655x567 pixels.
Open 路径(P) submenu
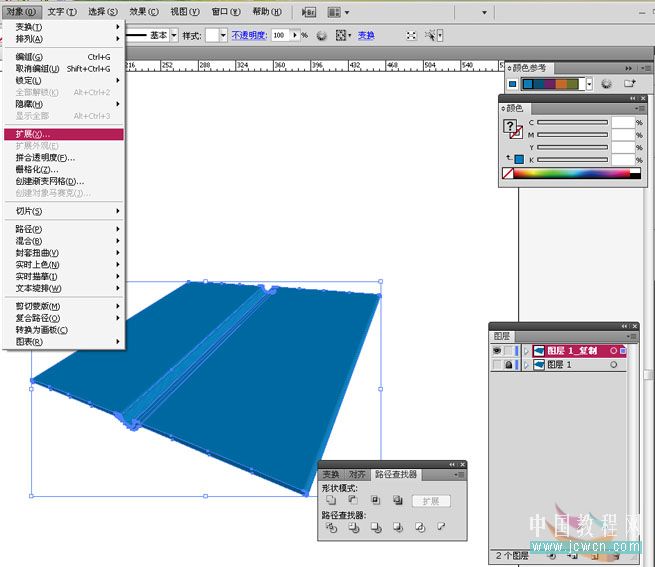[x=64, y=229]
